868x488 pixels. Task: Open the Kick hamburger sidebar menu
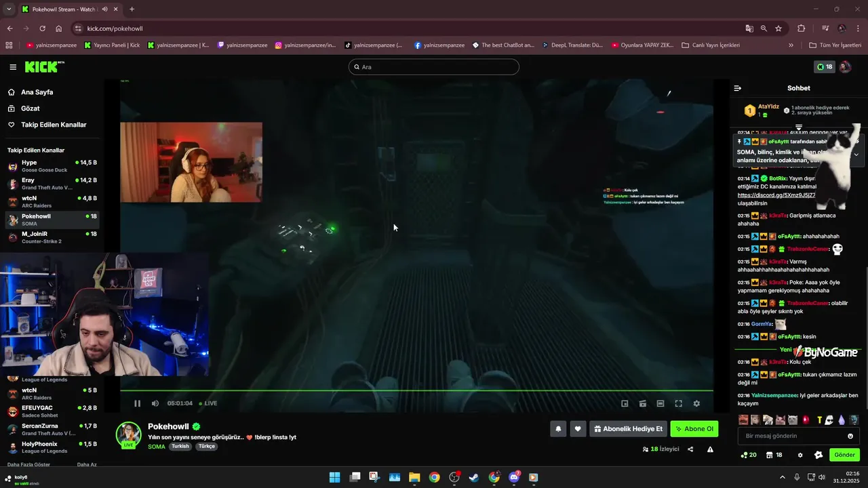pos(13,67)
